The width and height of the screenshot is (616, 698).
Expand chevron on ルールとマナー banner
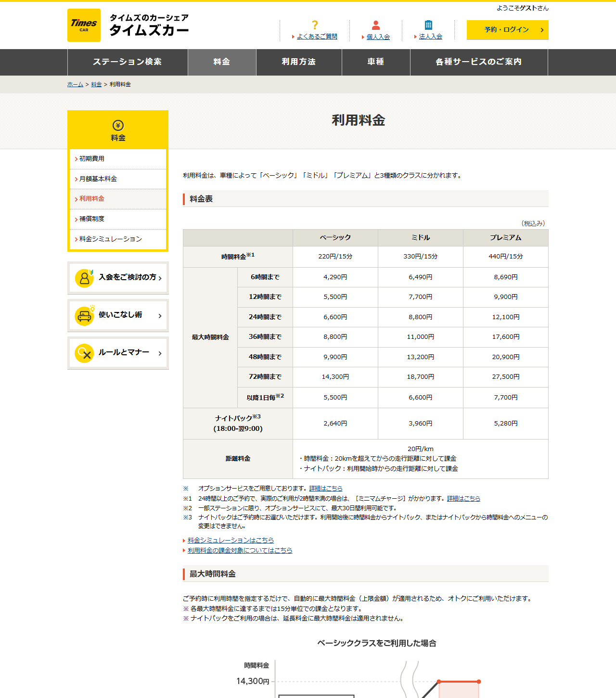point(160,353)
